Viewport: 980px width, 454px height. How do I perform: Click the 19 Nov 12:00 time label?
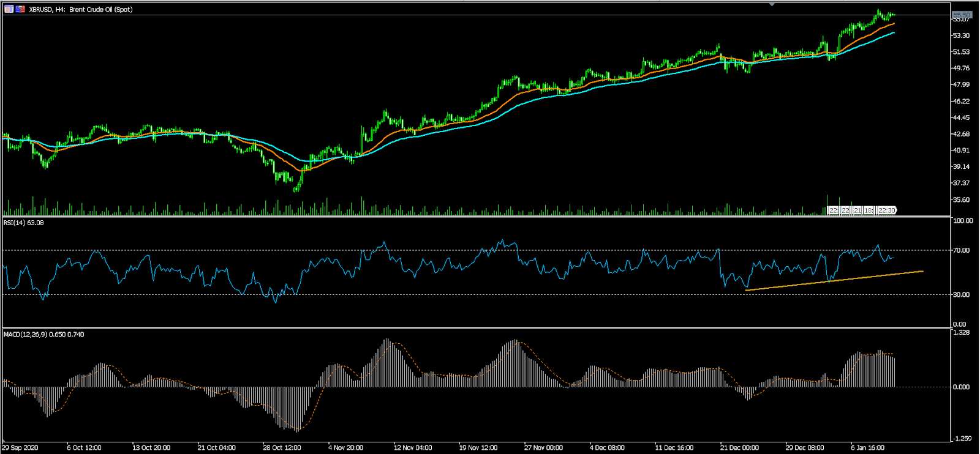478,448
